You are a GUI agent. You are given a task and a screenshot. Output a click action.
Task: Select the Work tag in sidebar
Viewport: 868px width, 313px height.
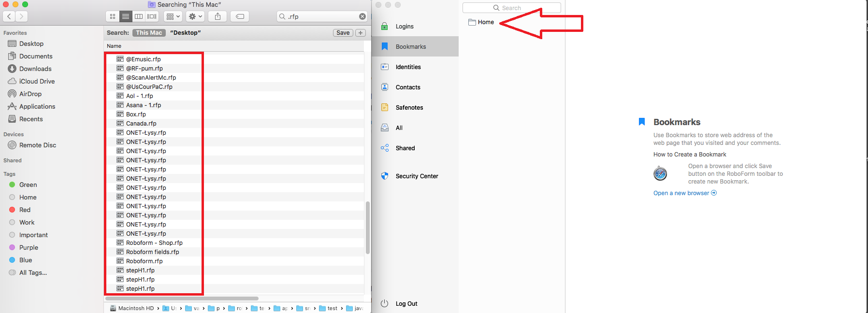click(27, 222)
